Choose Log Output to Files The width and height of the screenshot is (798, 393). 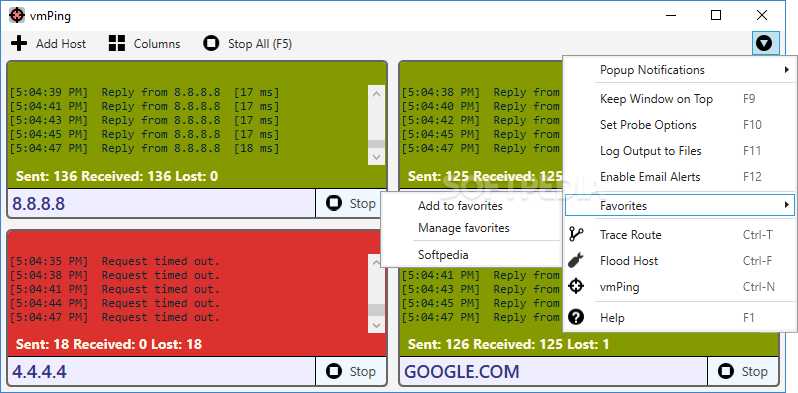coord(679,151)
